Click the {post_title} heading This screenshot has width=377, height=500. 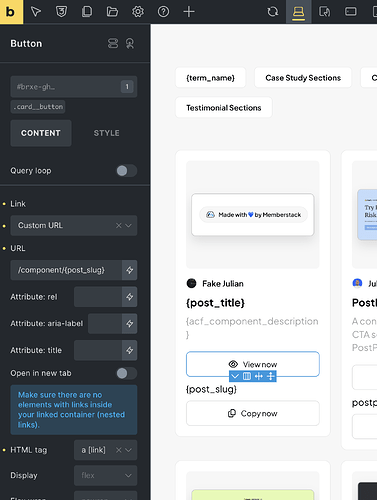click(x=215, y=303)
